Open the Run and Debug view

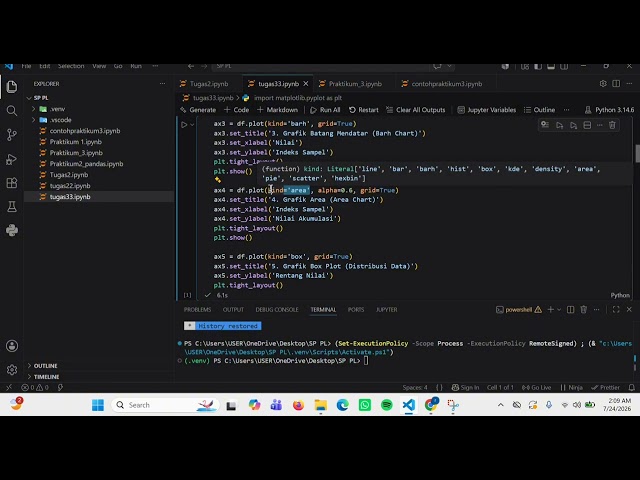12,159
